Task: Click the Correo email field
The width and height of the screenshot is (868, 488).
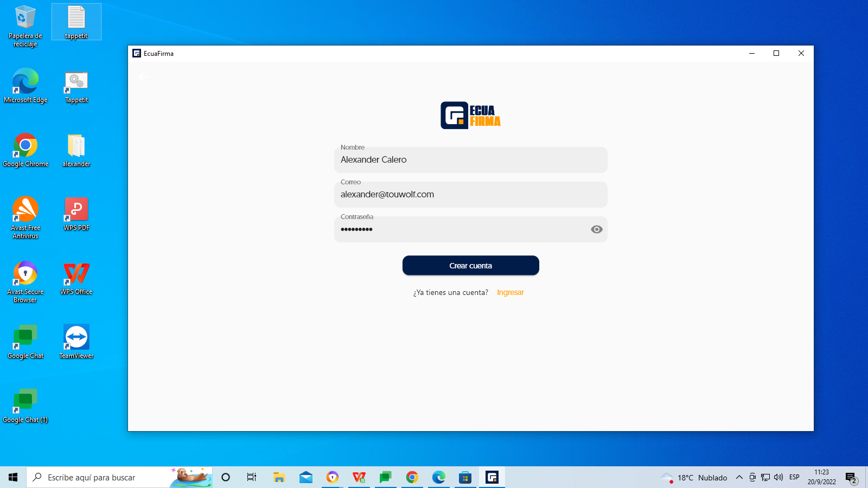Action: (471, 195)
